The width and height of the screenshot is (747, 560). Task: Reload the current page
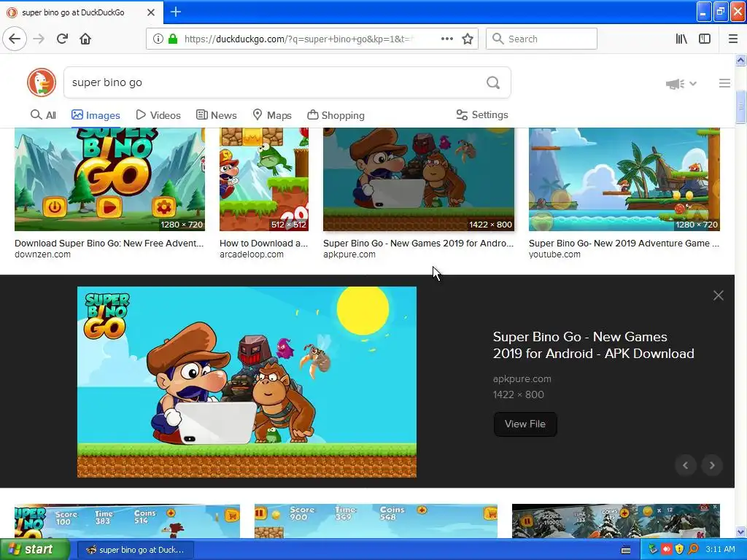point(62,39)
